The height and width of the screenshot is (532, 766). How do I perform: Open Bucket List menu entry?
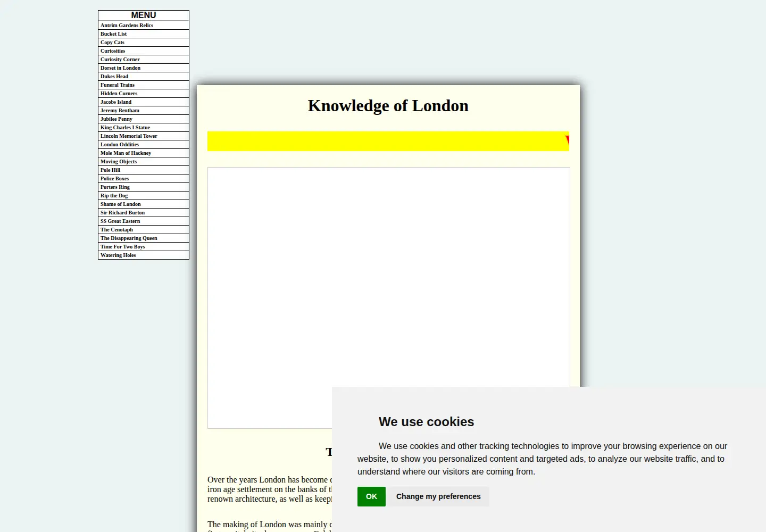[x=144, y=34]
